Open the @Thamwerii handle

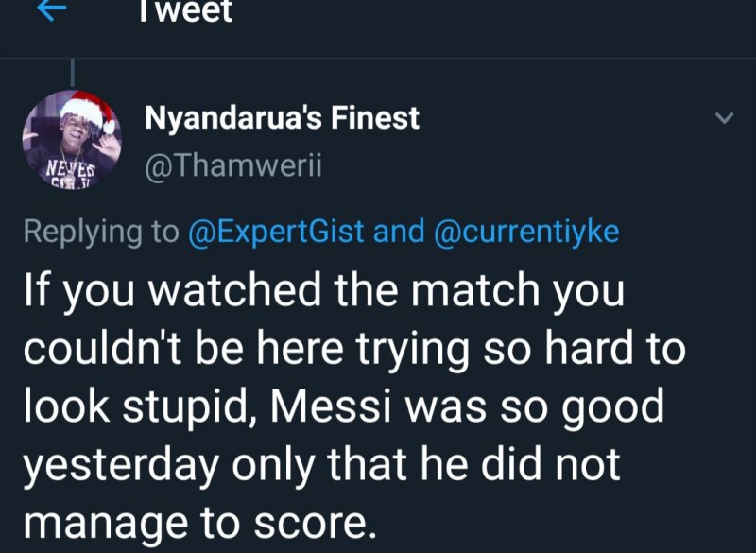tap(233, 167)
